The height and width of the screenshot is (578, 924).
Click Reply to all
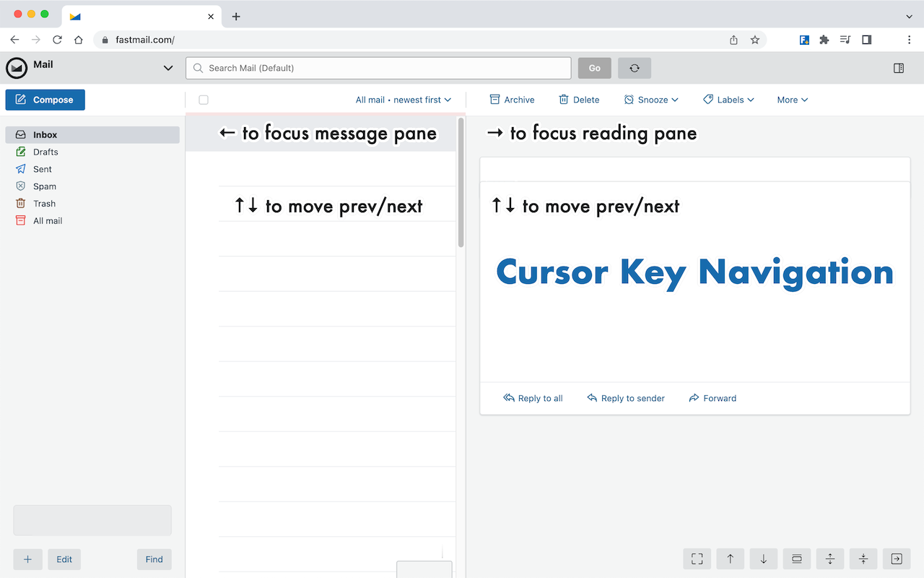click(533, 398)
